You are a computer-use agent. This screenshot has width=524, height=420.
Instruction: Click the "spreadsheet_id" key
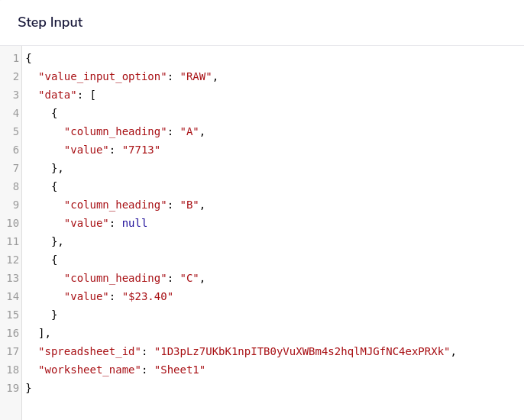(x=89, y=351)
